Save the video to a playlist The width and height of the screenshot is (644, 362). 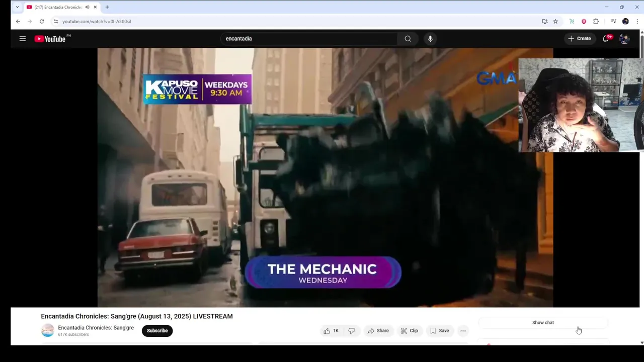[439, 331]
